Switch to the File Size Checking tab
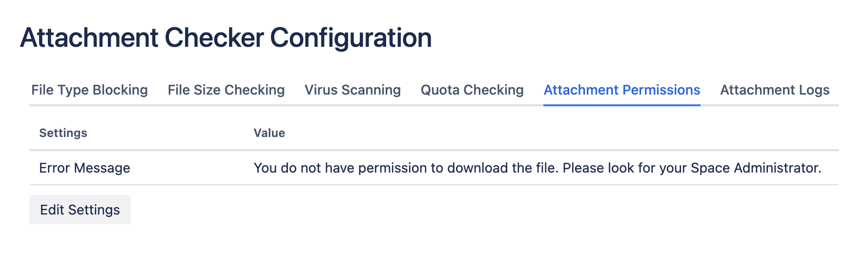Viewport: 868px width, 254px height. click(x=226, y=90)
